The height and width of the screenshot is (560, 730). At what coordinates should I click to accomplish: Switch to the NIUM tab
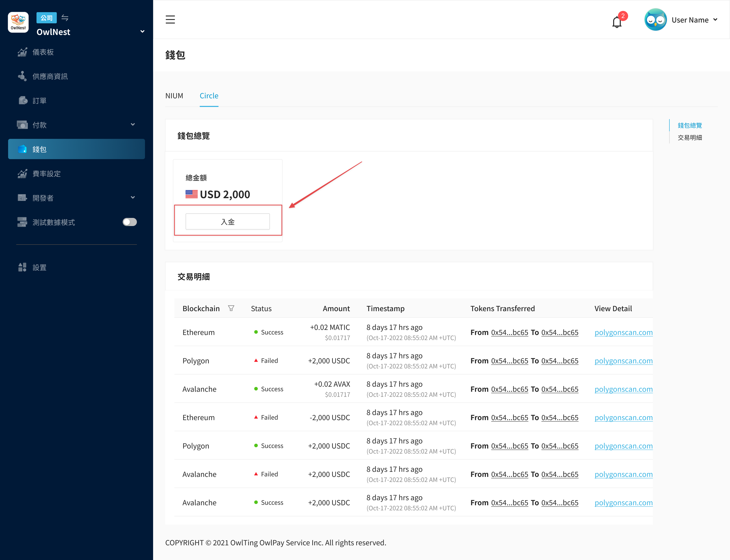pos(174,96)
